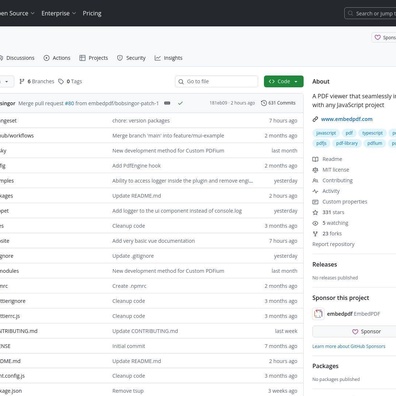Open 'Update CONTRIBUTING.md' commit message

coord(145,331)
